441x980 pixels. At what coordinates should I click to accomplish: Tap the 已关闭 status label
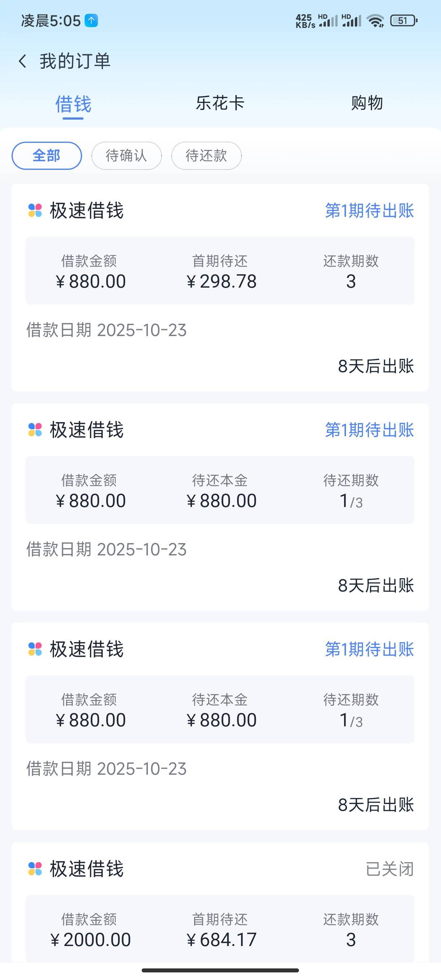pos(390,869)
